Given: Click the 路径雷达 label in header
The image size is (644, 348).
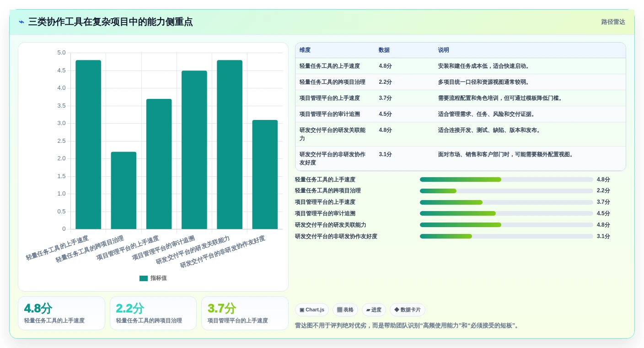Looking at the screenshot, I should coord(613,22).
